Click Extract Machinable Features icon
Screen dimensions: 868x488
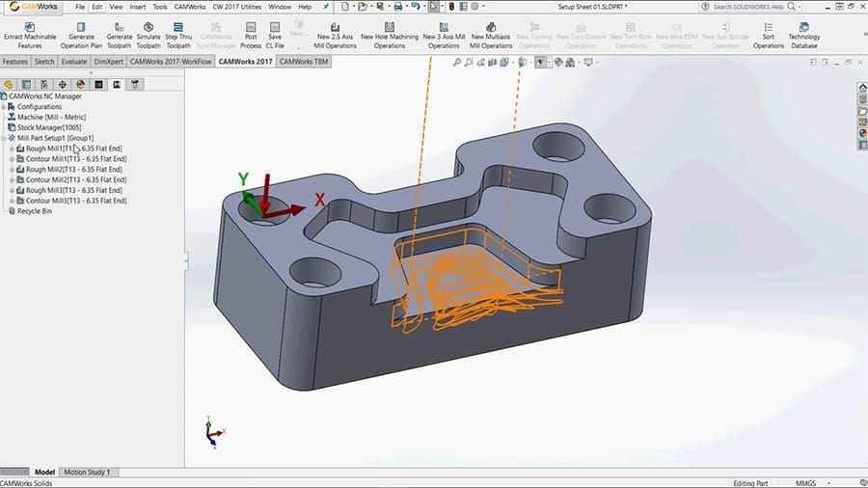pos(30,27)
